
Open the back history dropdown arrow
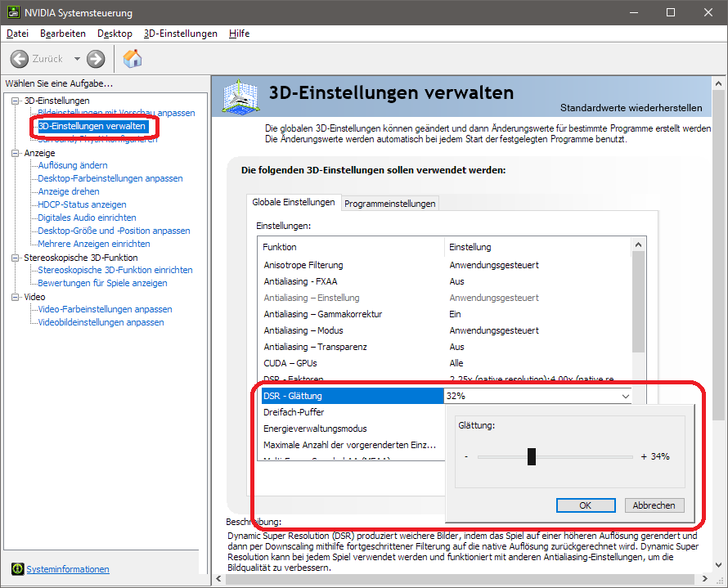coord(77,59)
